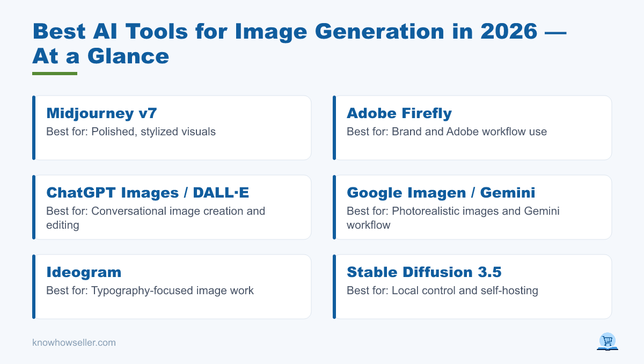
Task: Select the Midjourney v7 heading
Action: click(x=101, y=113)
